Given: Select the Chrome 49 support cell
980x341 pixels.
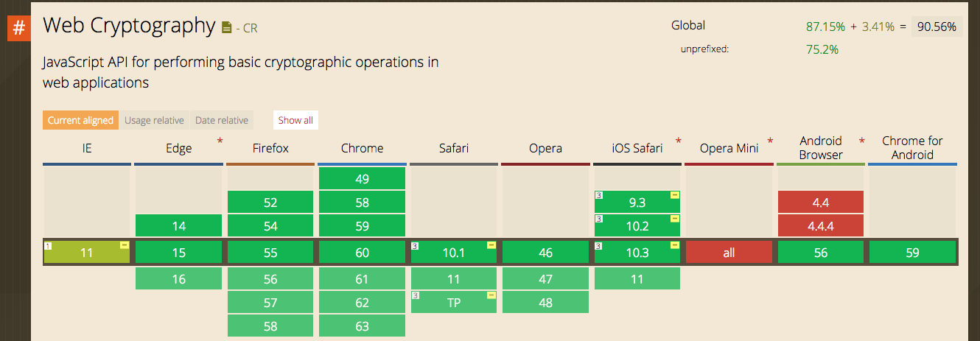Looking at the screenshot, I should pyautogui.click(x=362, y=178).
